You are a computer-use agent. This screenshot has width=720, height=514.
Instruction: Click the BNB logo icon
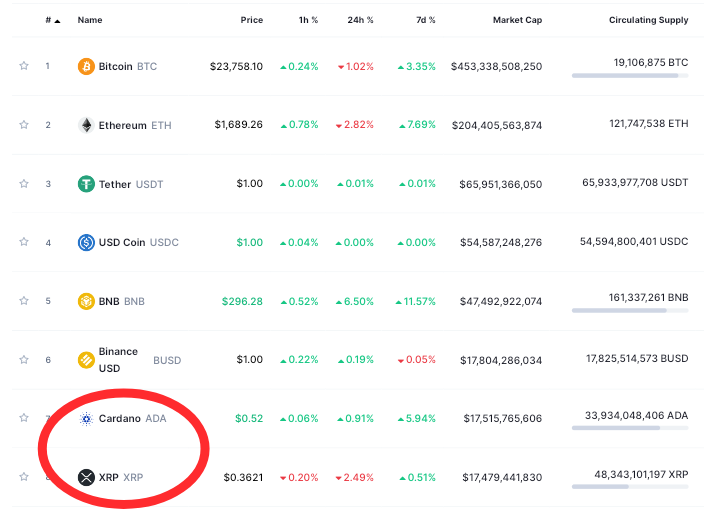(87, 301)
